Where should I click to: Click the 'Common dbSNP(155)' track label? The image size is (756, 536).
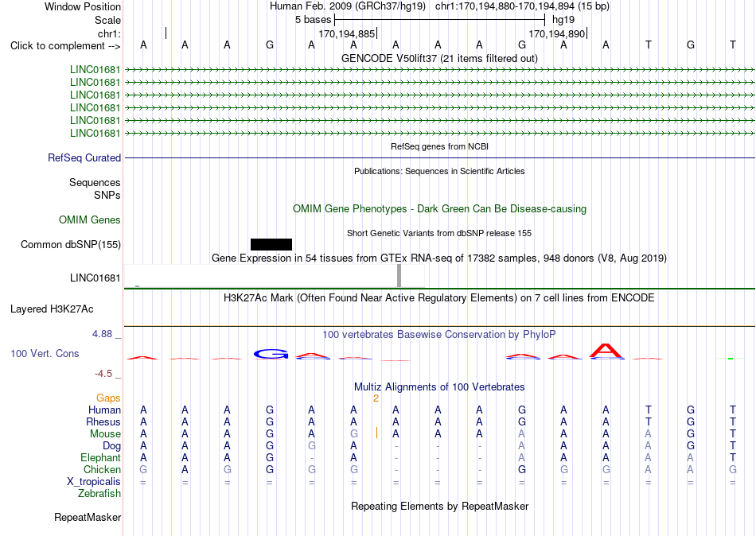[x=71, y=244]
